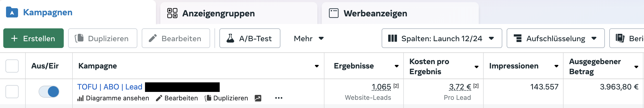Open the A/B-Test flask button
Image resolution: width=644 pixels, height=108 pixels.
pos(250,38)
